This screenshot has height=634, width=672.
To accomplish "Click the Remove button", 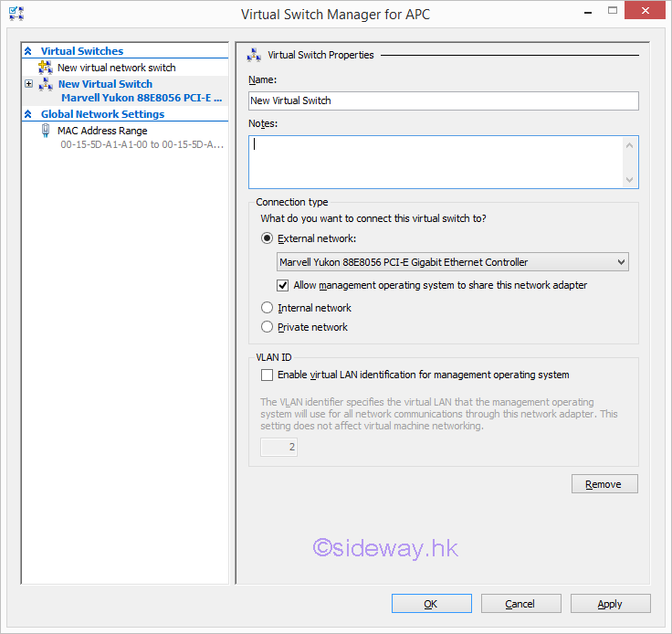I will (604, 484).
